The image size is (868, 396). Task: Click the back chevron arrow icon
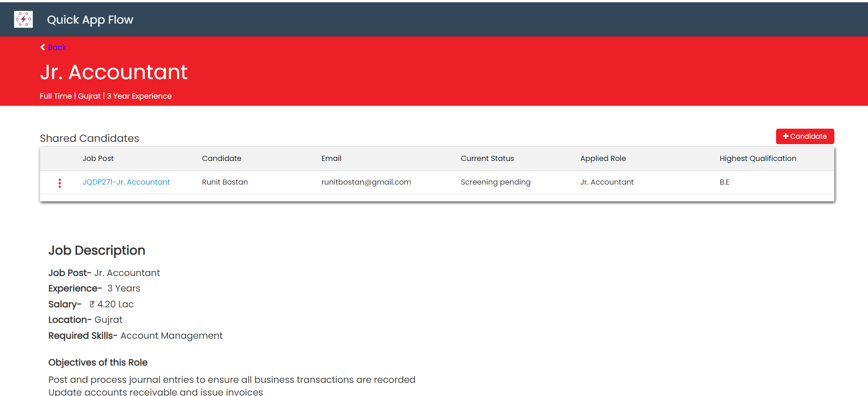(43, 47)
